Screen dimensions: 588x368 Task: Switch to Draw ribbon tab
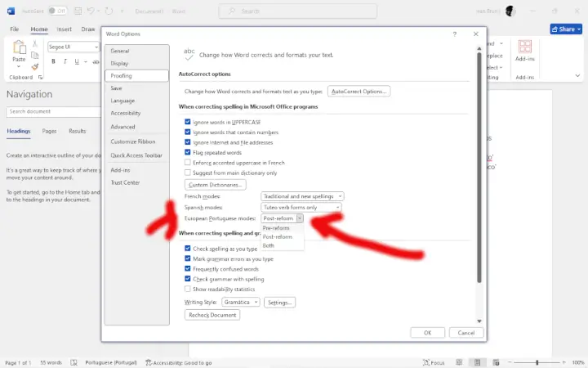pyautogui.click(x=87, y=29)
